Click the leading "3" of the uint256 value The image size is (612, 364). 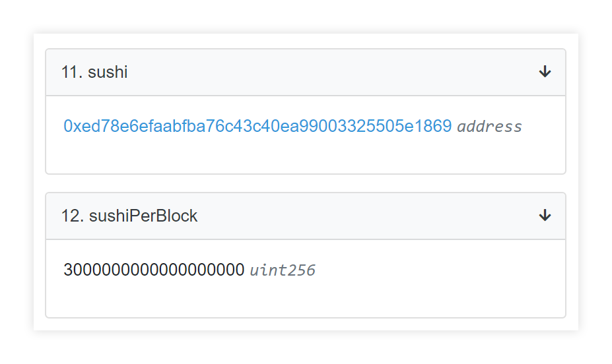point(68,270)
